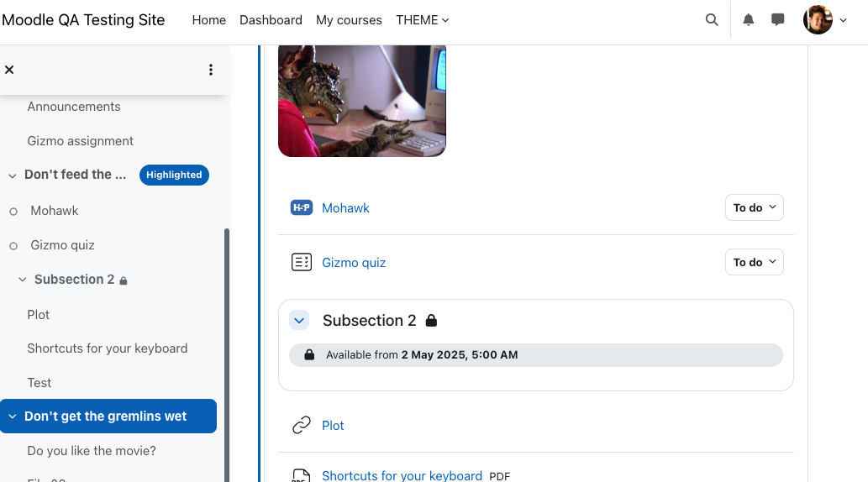Screen dimensions: 868x482
Task: Open the Gizmo quiz activity link
Action: [354, 263]
